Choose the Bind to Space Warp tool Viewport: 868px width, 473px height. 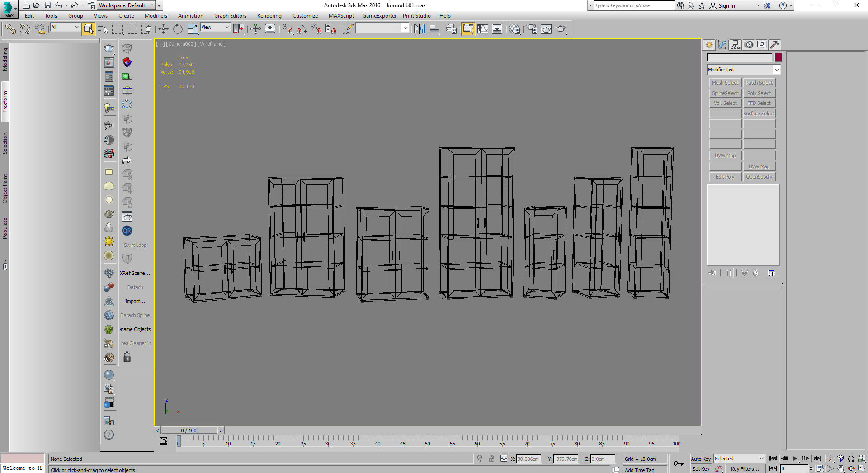[40, 29]
